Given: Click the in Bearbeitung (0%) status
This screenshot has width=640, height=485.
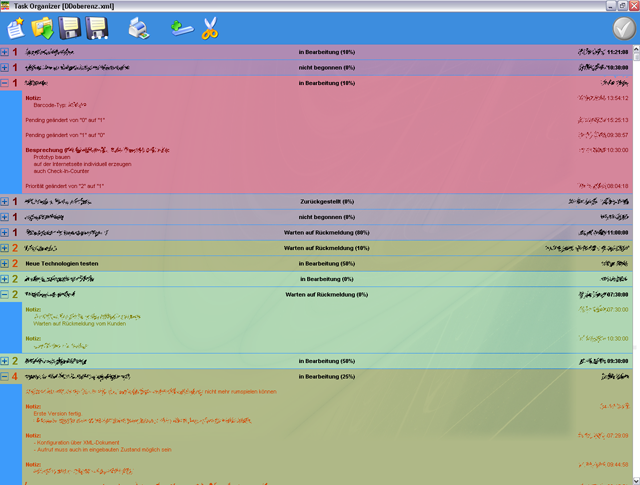Looking at the screenshot, I should pos(327,279).
